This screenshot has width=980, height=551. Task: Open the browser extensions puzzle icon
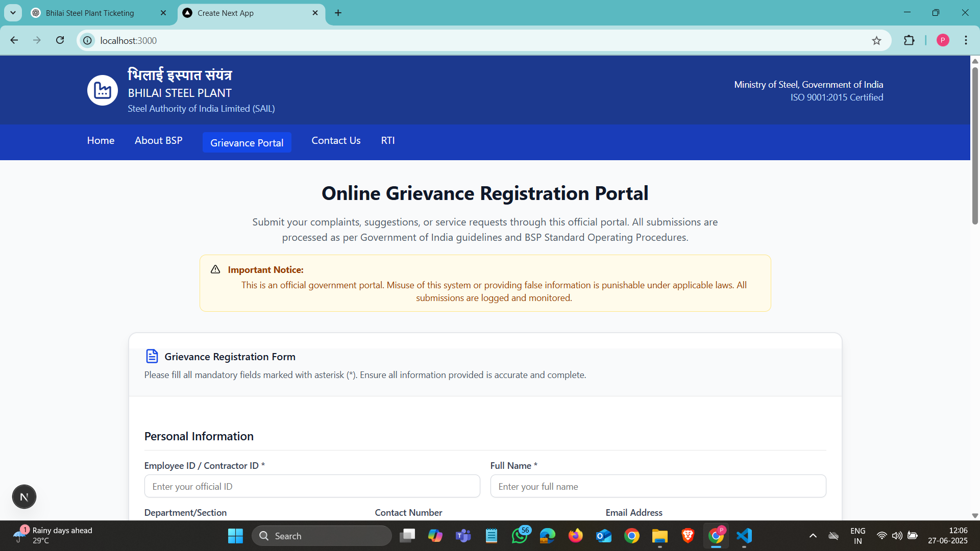tap(909, 40)
